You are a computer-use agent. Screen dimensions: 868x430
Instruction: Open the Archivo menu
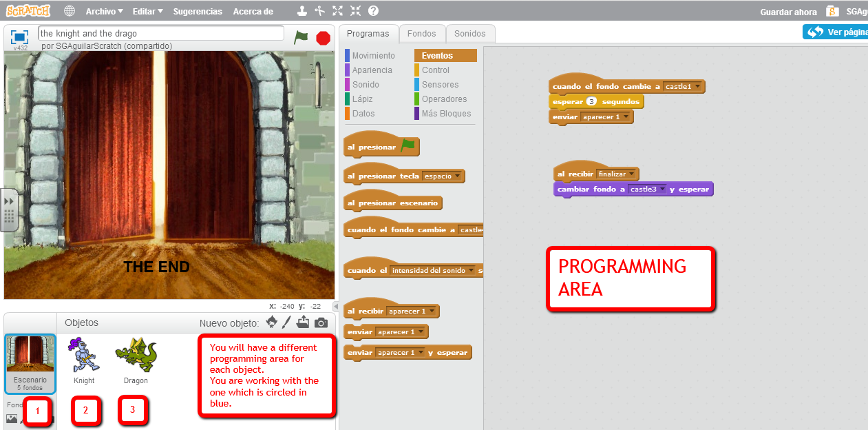click(x=103, y=10)
